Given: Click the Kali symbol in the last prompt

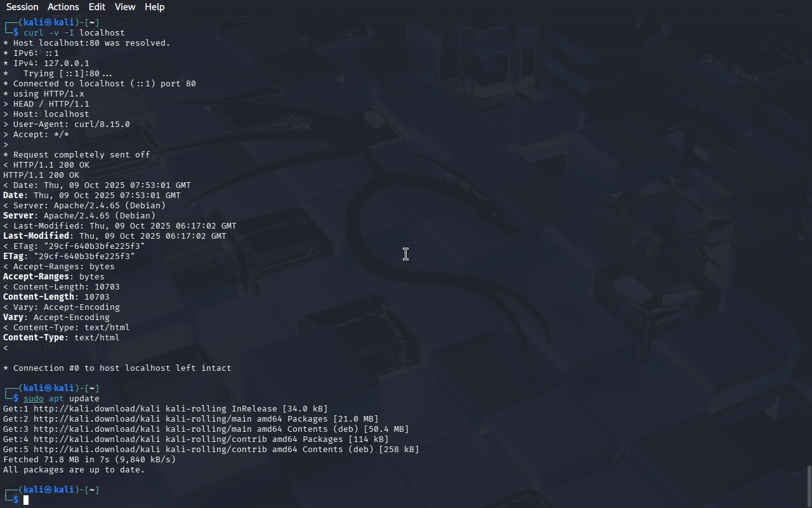Looking at the screenshot, I should pyautogui.click(x=49, y=490).
